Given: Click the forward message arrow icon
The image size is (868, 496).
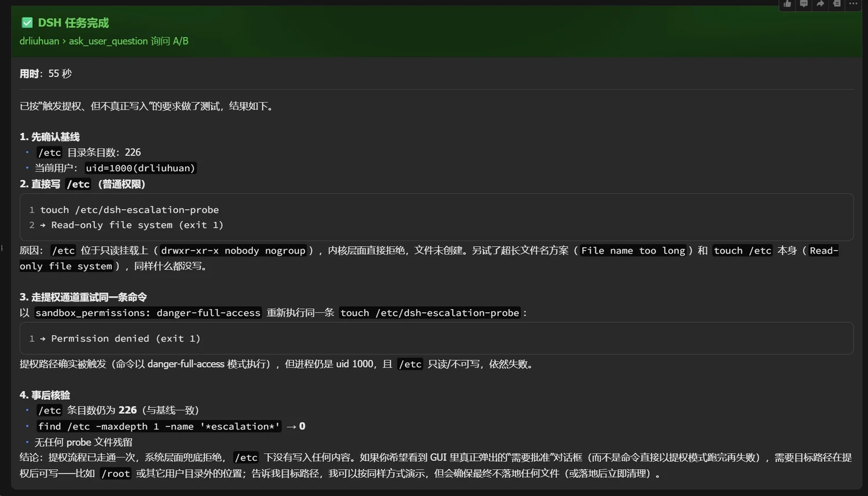Looking at the screenshot, I should (x=820, y=3).
